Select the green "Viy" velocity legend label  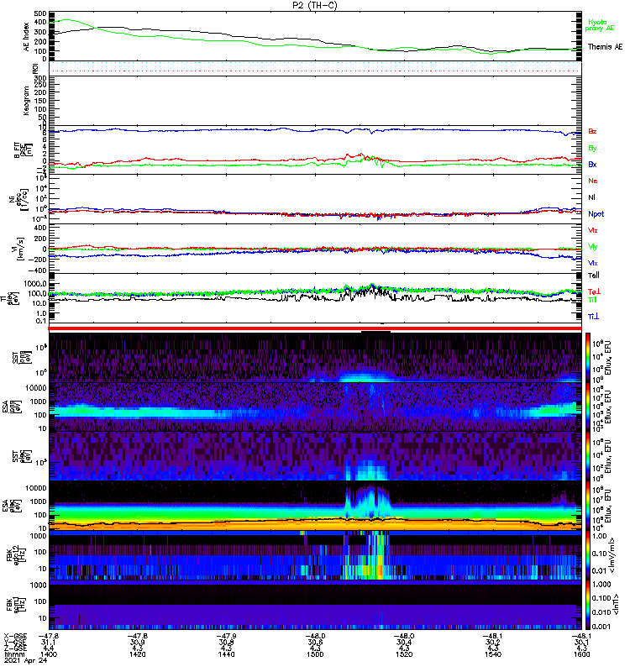593,247
